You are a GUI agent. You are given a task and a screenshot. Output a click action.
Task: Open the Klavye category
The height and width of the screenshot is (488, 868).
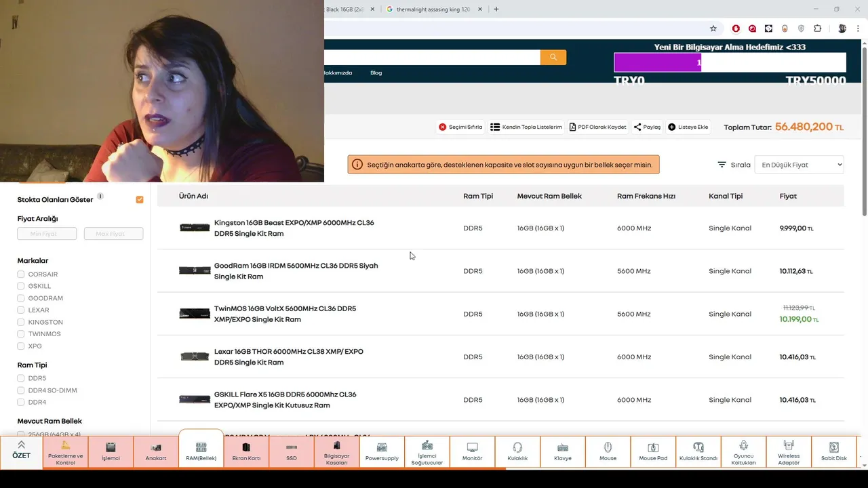(x=563, y=451)
